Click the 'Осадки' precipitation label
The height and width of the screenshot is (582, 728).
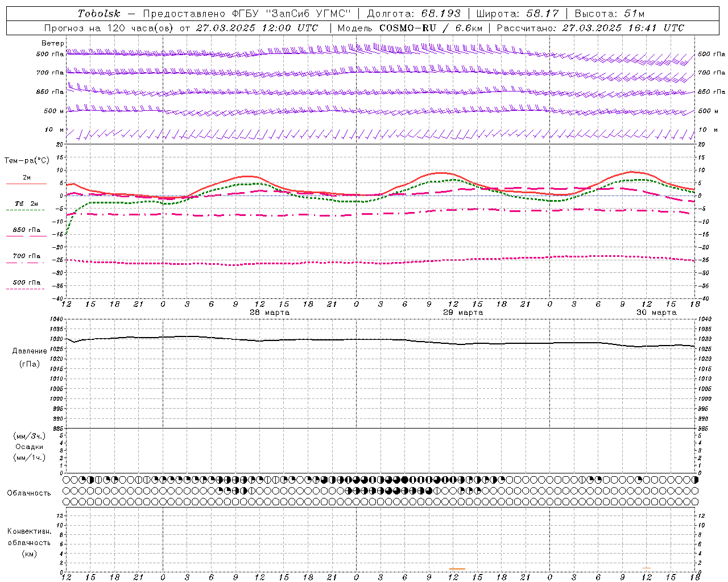coord(29,447)
